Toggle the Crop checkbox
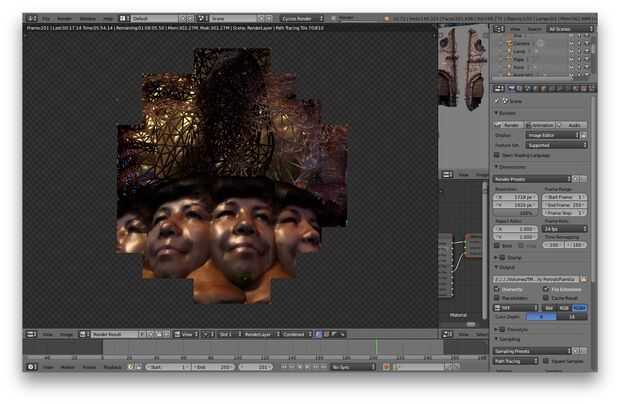 point(521,245)
